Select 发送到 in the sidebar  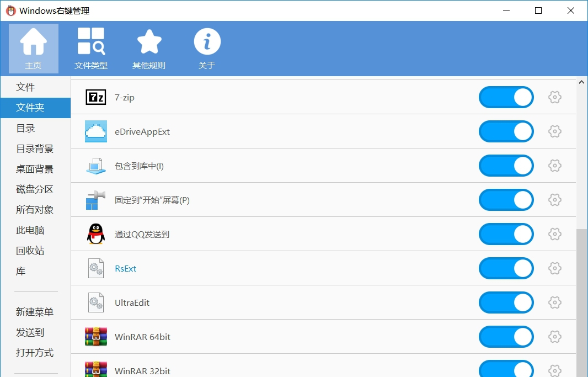pyautogui.click(x=31, y=332)
